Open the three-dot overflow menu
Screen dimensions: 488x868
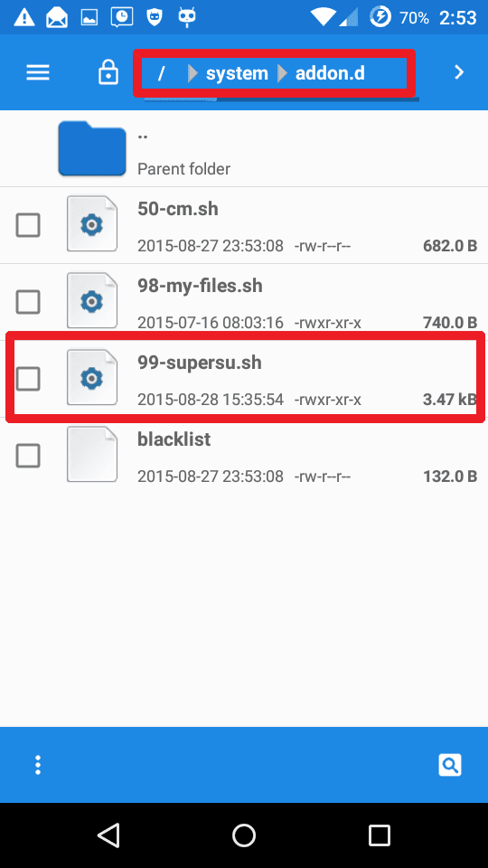pos(38,765)
